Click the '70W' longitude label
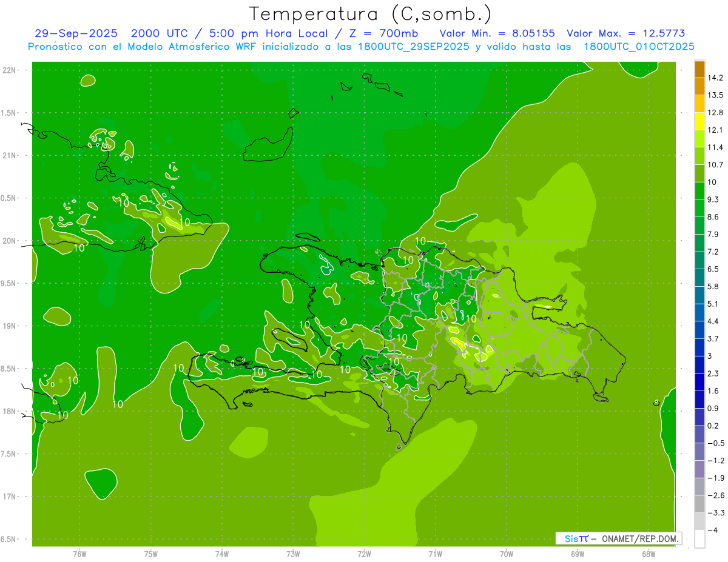 click(507, 554)
